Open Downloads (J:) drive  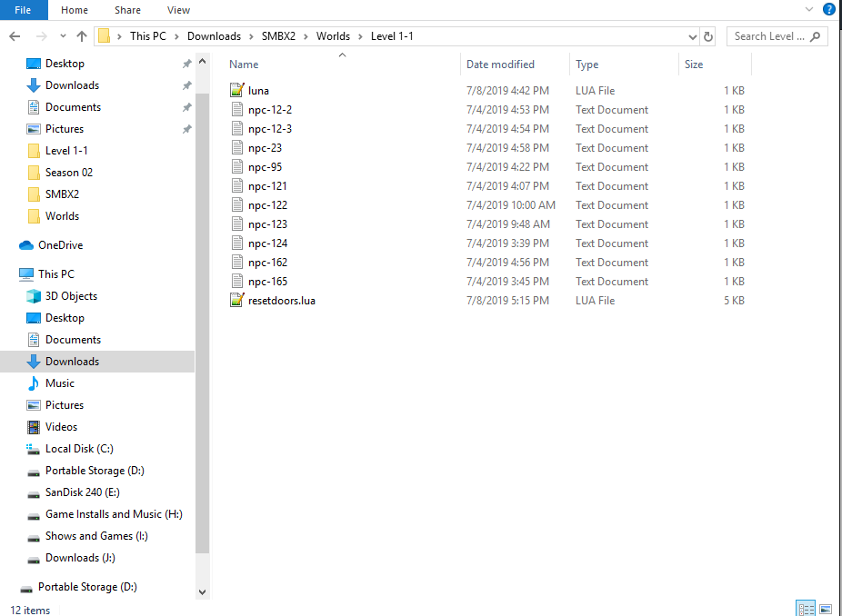pyautogui.click(x=80, y=558)
